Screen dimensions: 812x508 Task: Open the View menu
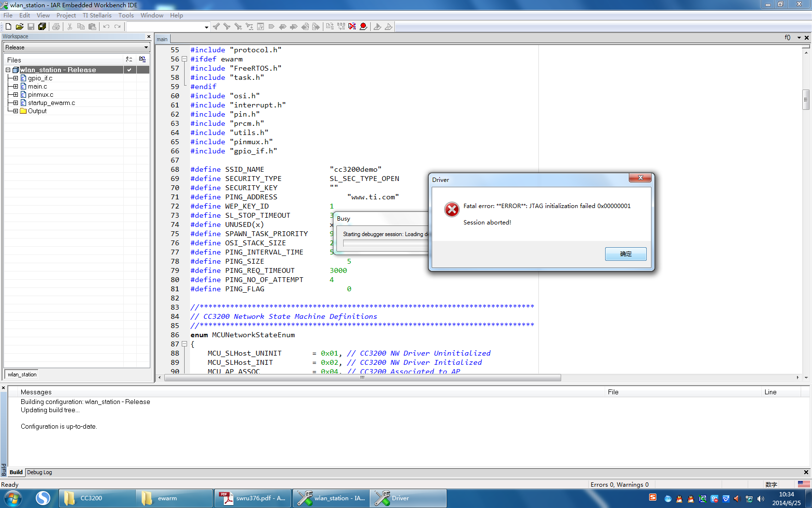(x=43, y=15)
